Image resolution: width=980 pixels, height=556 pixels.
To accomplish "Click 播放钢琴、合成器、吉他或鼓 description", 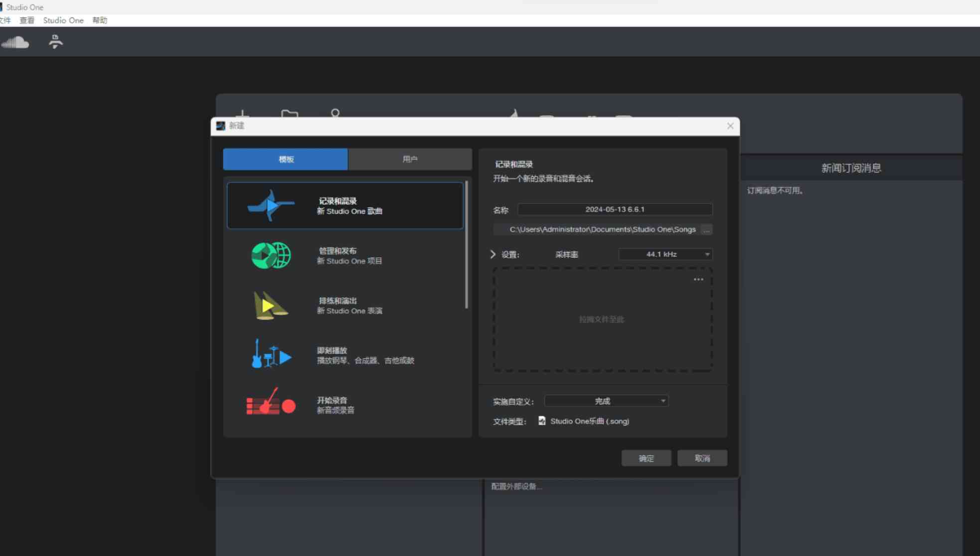I will pos(365,361).
